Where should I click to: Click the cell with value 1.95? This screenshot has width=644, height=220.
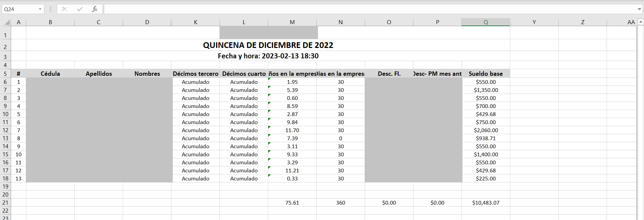292,82
